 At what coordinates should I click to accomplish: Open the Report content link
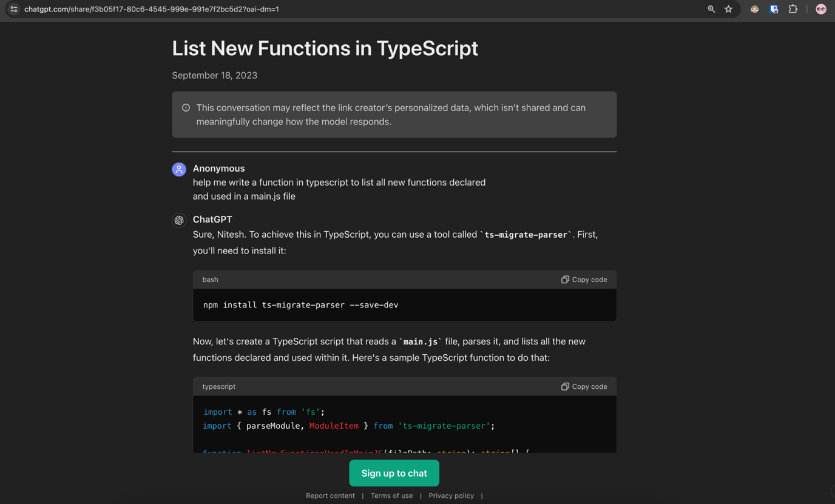coord(330,496)
